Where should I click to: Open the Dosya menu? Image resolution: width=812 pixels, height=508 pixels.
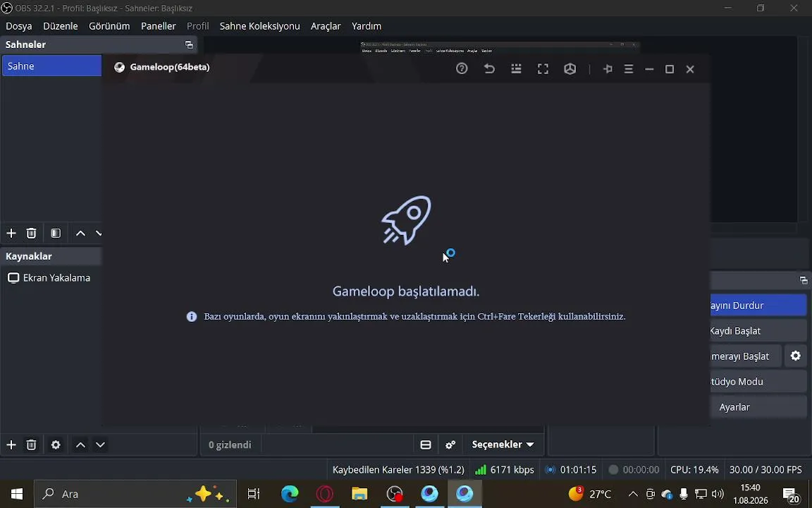coord(18,26)
